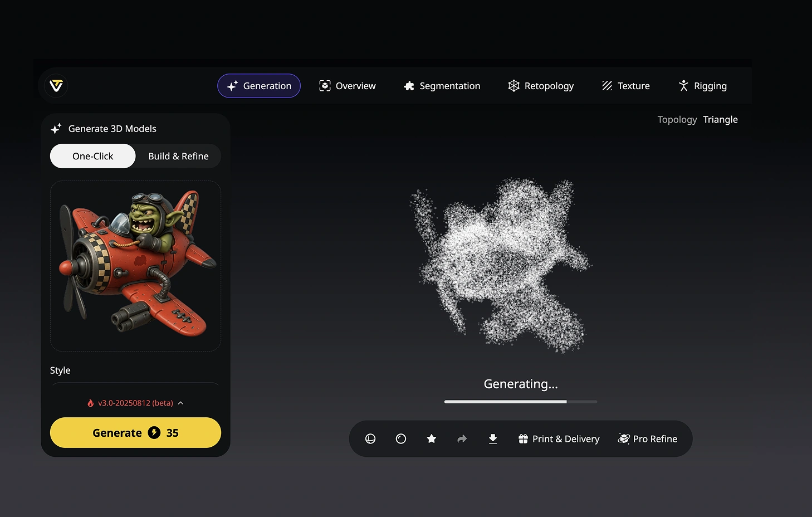Click the circle render mode icon
Viewport: 812px width, 517px height.
401,439
